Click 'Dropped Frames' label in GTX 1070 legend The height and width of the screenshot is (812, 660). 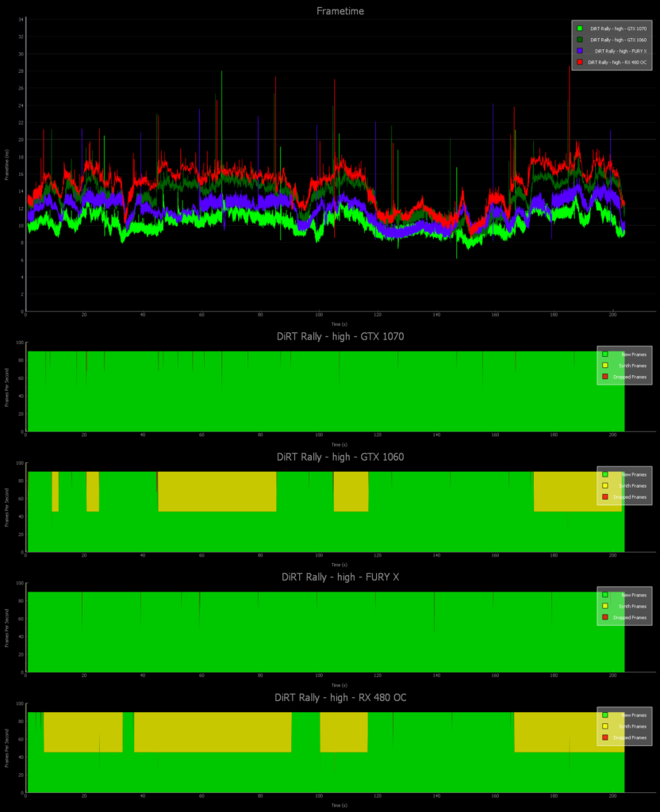[631, 376]
